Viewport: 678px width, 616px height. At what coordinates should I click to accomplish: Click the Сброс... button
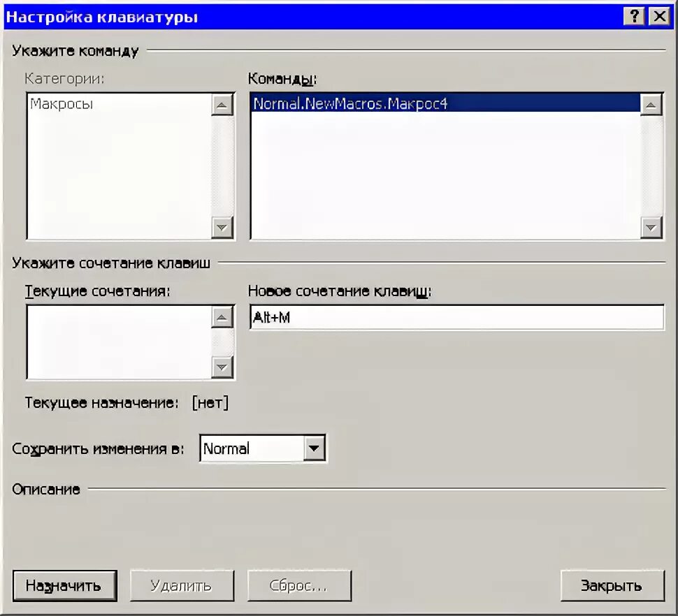click(299, 586)
